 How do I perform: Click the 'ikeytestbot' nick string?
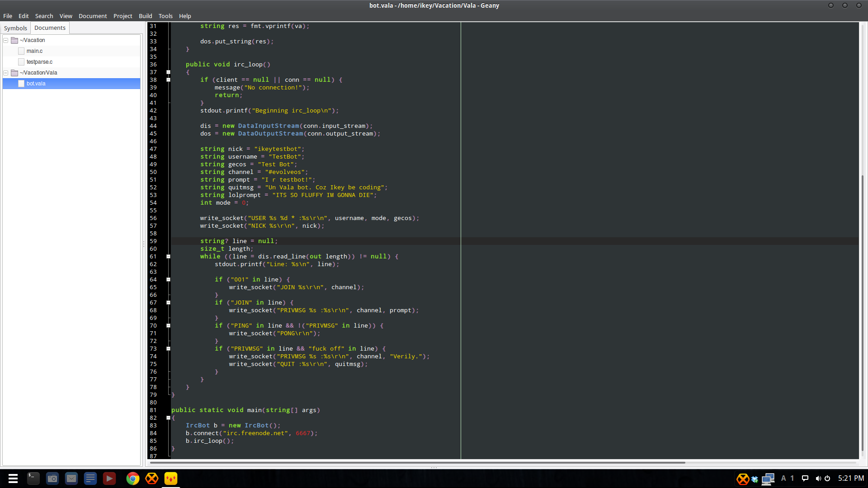pyautogui.click(x=277, y=149)
